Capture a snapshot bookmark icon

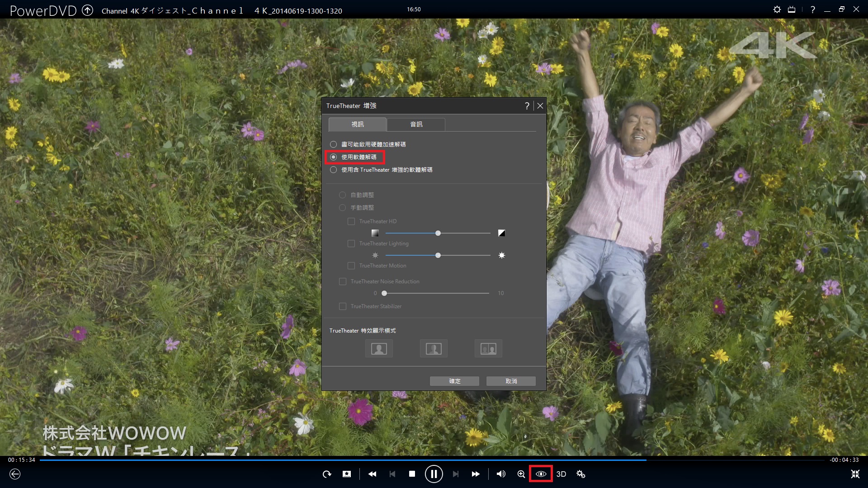[x=347, y=474]
